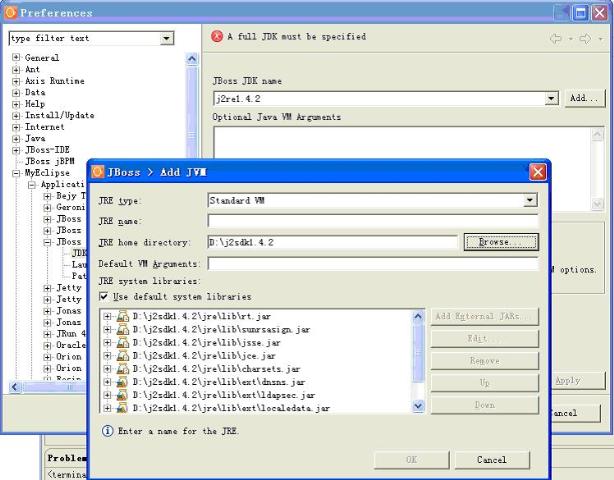Select the JBoss jBPM tree item
Screen dimensions: 614x480
[49, 161]
